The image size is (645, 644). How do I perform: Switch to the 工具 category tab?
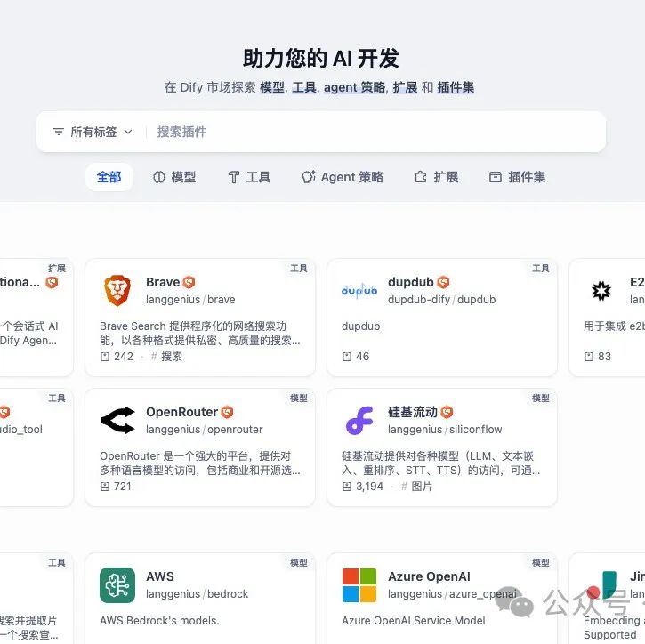249,177
